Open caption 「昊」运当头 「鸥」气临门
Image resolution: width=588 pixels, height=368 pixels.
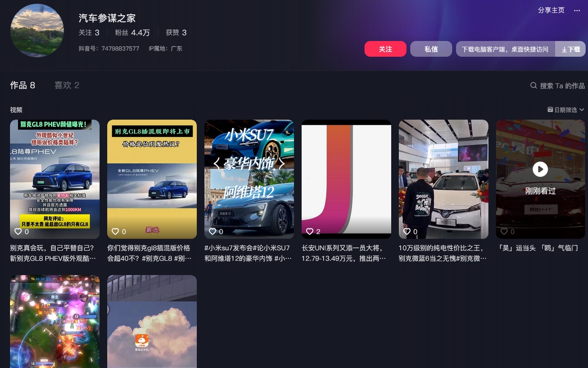click(538, 248)
